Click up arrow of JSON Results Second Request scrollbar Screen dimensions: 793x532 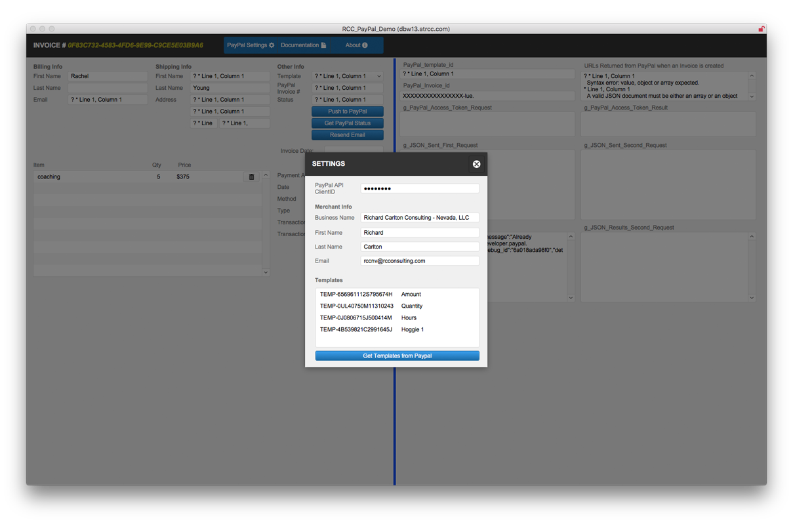[752, 237]
